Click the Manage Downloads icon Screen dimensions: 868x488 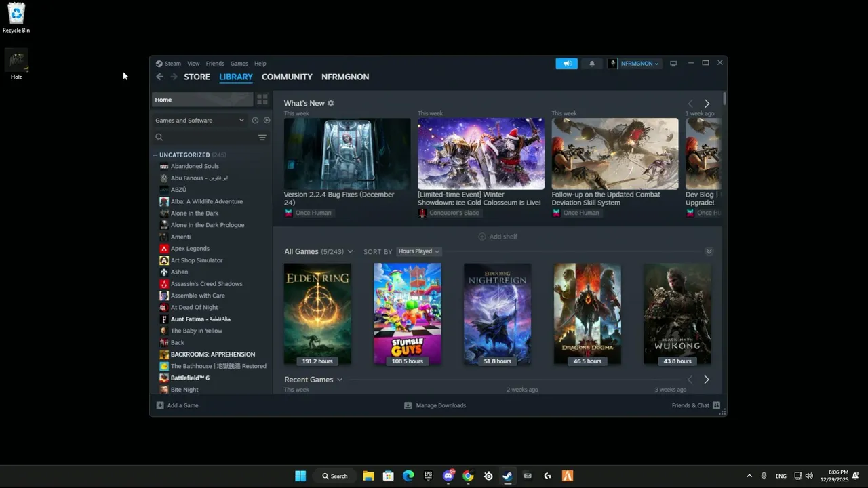(x=408, y=405)
